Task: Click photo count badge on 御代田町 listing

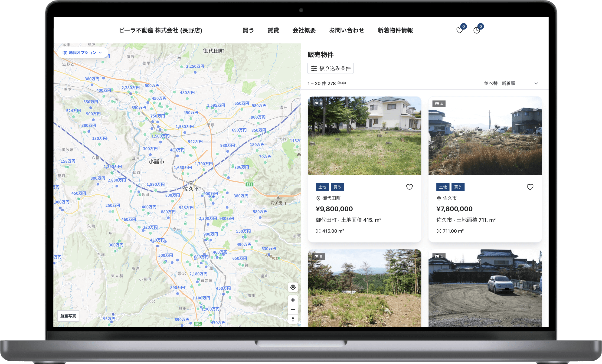Action: (x=318, y=104)
